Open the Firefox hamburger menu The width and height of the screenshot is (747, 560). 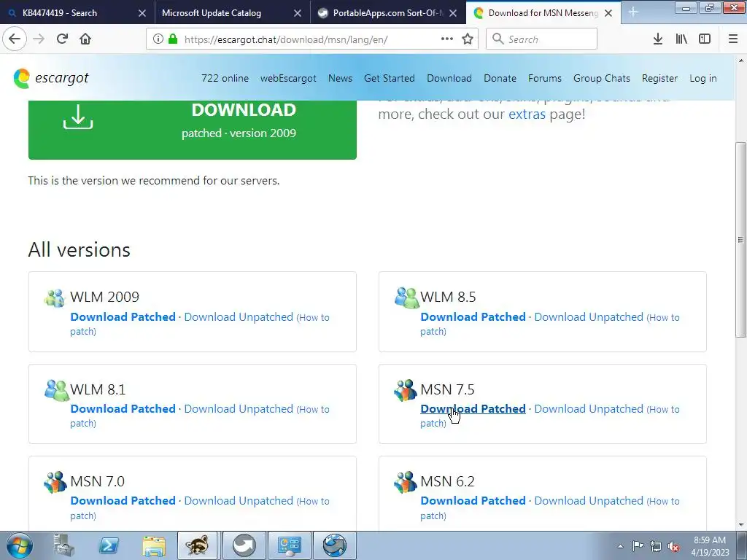[733, 39]
